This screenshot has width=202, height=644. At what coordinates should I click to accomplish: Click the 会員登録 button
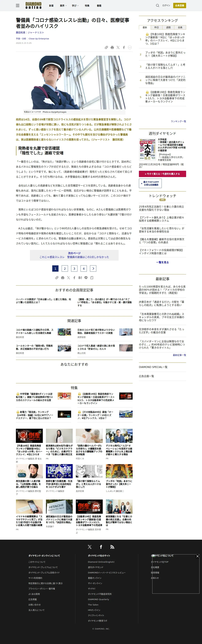(x=180, y=6)
